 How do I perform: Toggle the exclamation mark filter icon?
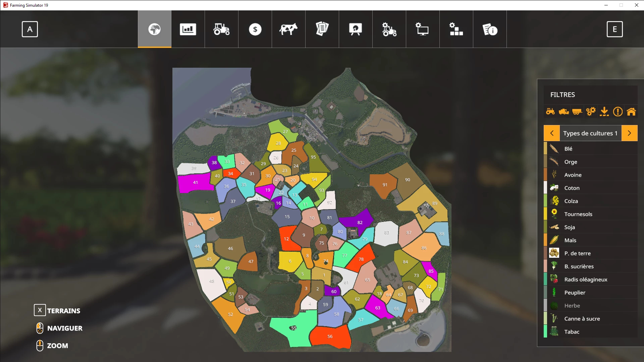pyautogui.click(x=618, y=111)
